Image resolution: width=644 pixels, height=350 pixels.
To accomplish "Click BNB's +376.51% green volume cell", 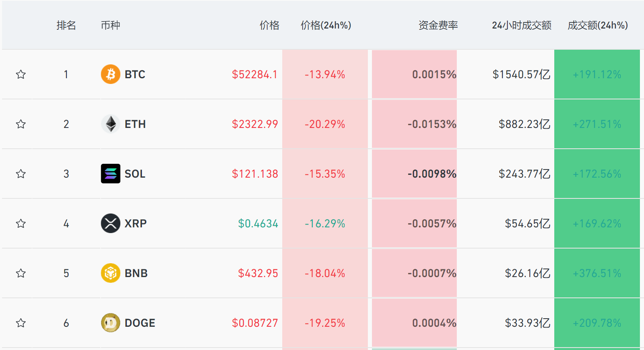I will (597, 273).
